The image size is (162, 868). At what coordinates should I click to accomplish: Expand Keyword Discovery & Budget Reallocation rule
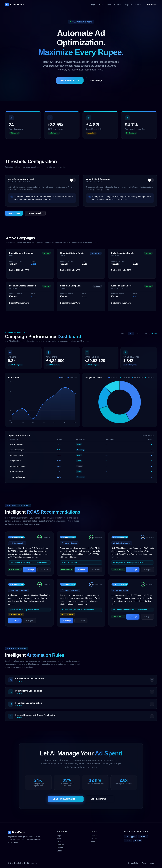(x=152, y=716)
